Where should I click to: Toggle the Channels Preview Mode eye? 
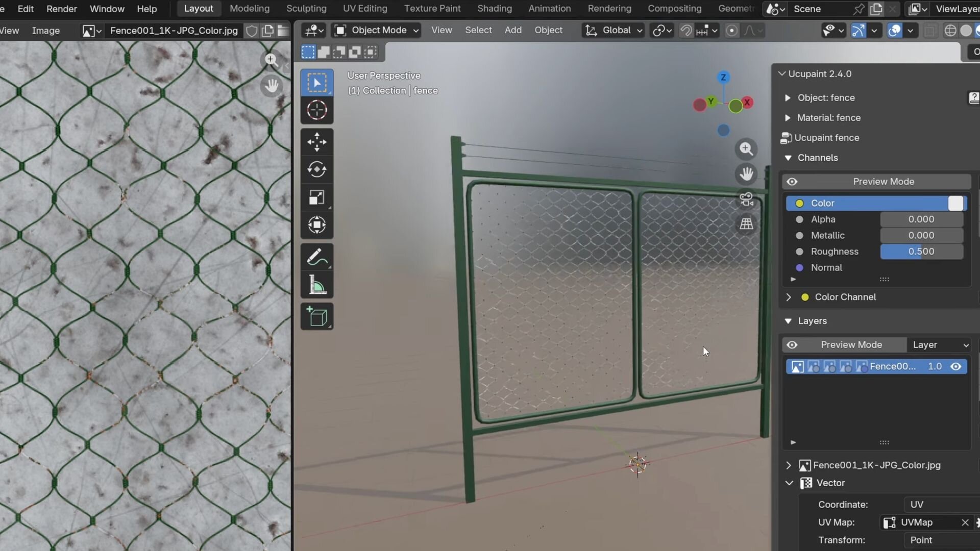[792, 182]
